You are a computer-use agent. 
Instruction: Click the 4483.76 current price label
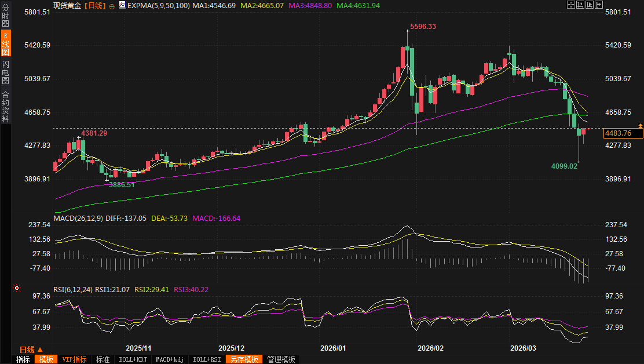(623, 133)
